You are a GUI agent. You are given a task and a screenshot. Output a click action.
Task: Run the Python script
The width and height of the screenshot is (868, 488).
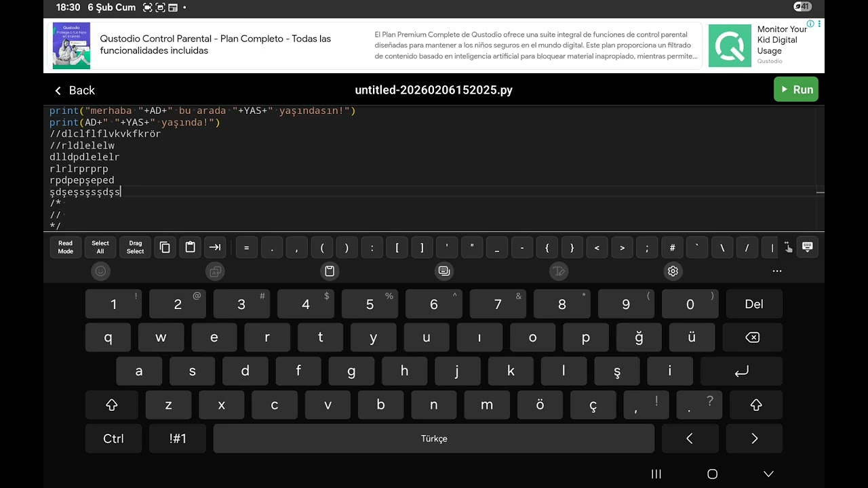[795, 89]
